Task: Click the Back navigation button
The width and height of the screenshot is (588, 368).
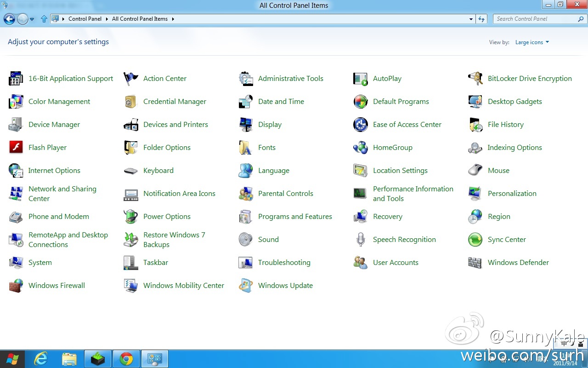Action: click(9, 19)
